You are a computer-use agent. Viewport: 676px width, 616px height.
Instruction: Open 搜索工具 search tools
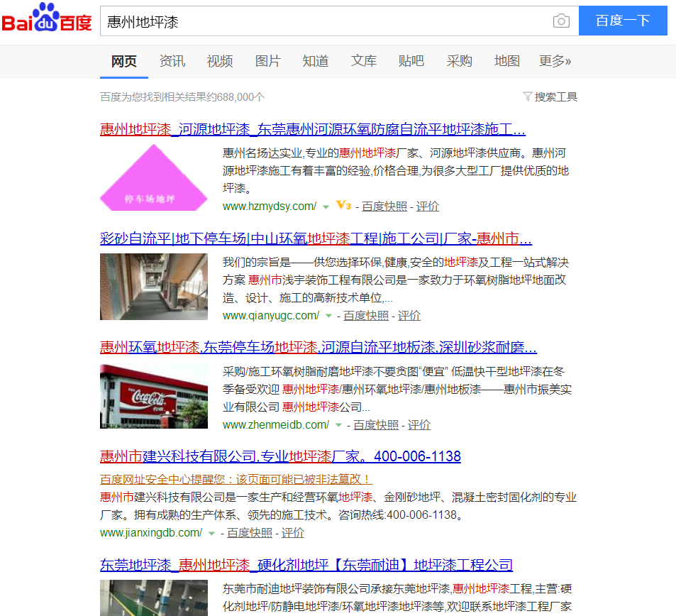coord(555,97)
